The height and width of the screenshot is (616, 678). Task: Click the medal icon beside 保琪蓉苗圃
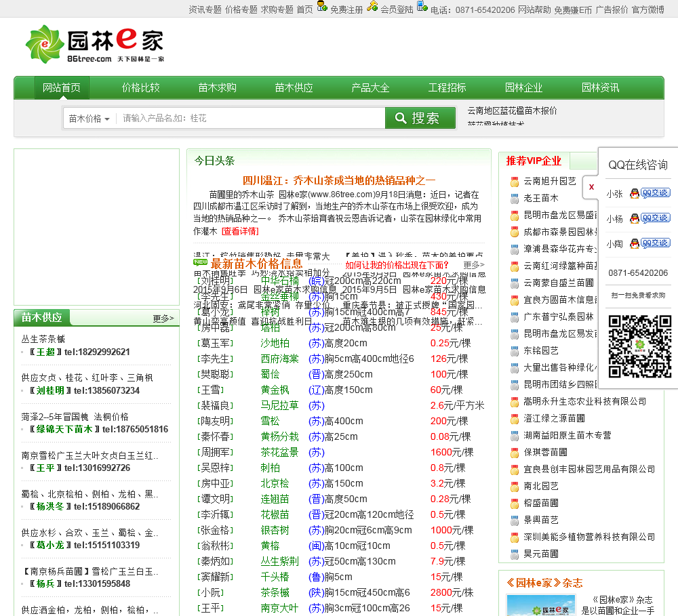tap(515, 453)
